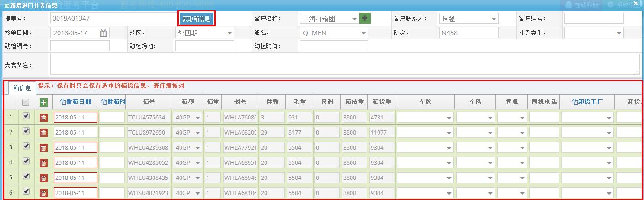The image size is (644, 200).
Task: Delete row 1 using the red trash icon
Action: (43, 118)
